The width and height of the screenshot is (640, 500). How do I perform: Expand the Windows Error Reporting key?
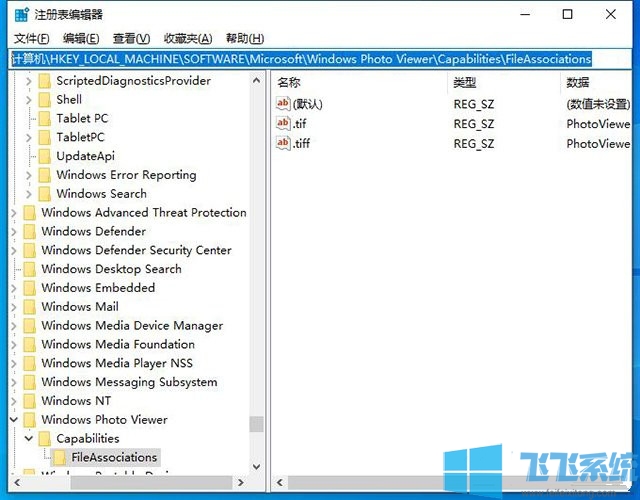(29, 175)
